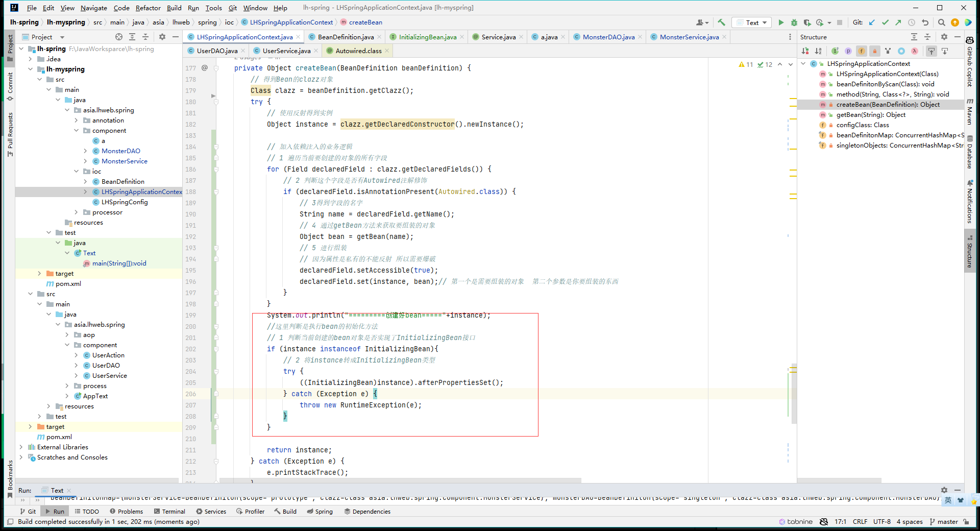
Task: Toggle Show Anonymous Classes filter
Action: [901, 51]
